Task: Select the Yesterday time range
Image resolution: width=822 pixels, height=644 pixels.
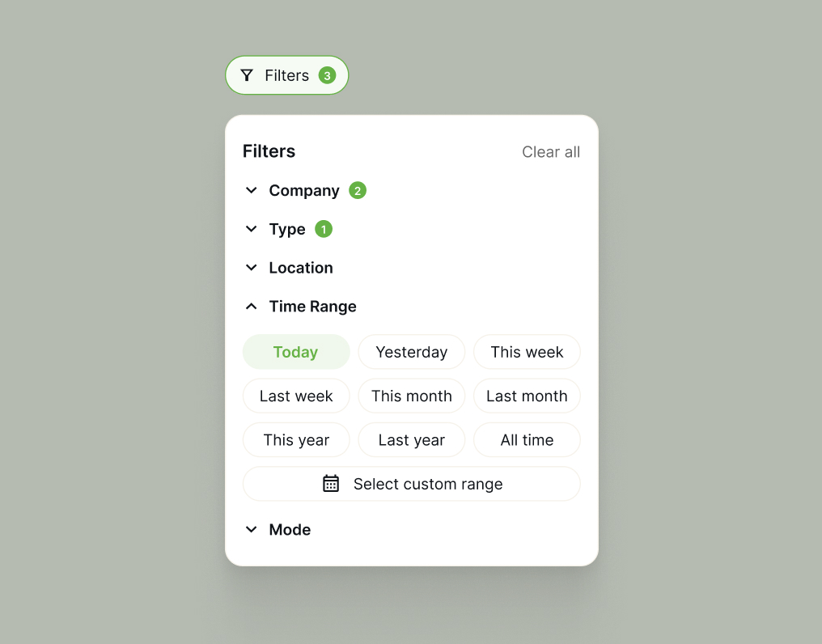Action: coord(411,352)
